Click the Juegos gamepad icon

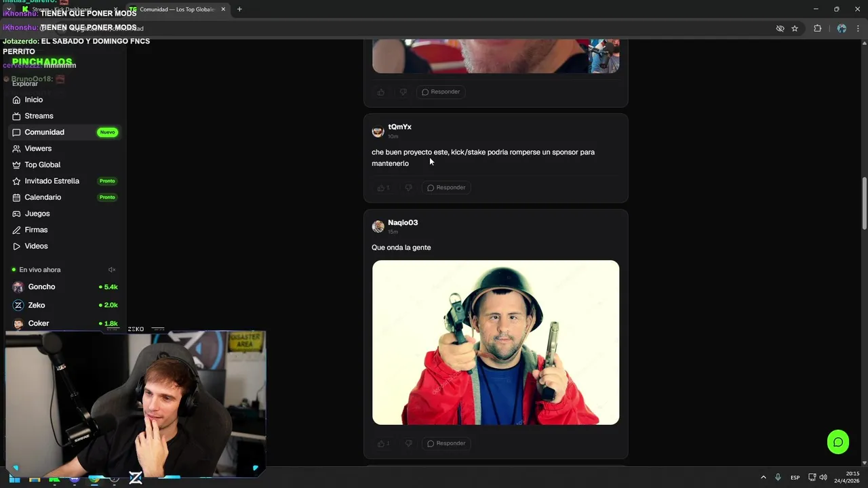[x=16, y=213]
